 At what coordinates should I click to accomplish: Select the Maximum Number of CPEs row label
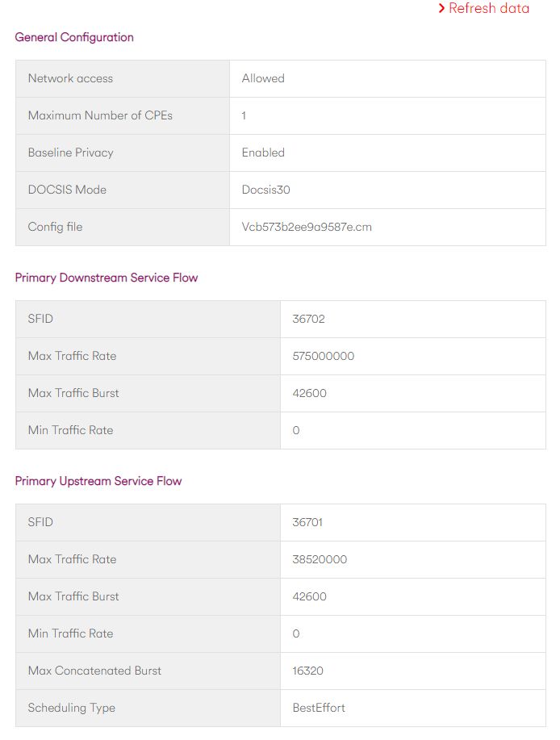tap(100, 115)
